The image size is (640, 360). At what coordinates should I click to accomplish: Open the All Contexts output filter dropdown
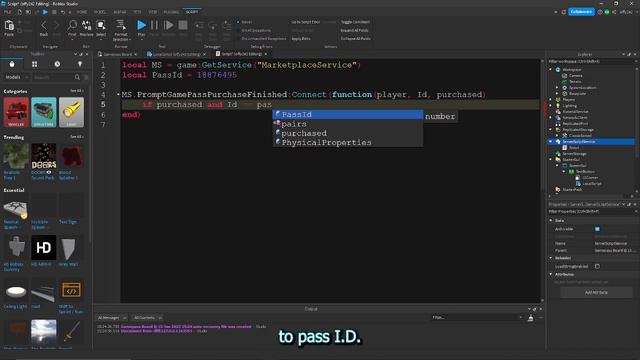click(x=147, y=318)
